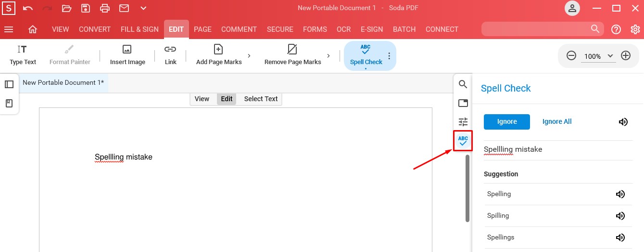The image size is (644, 252).
Task: Open settings gear icon
Action: click(635, 29)
